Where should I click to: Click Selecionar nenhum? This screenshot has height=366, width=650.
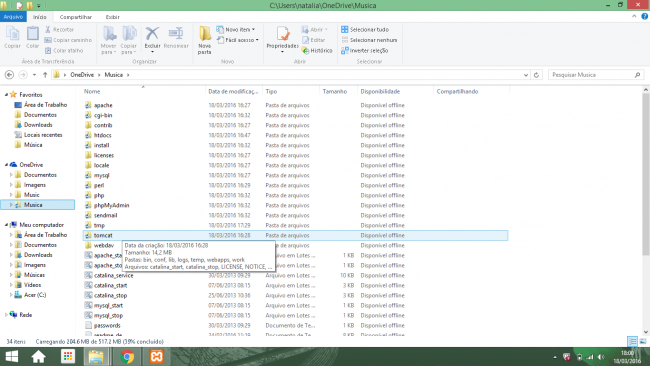(x=369, y=40)
